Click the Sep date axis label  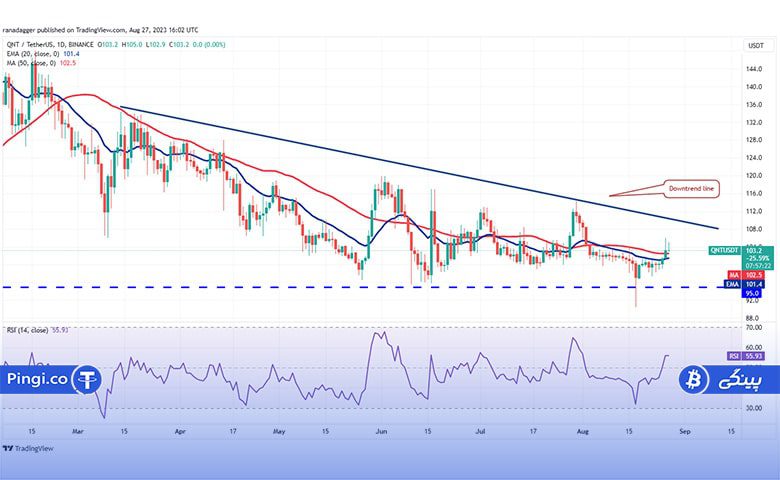(685, 432)
